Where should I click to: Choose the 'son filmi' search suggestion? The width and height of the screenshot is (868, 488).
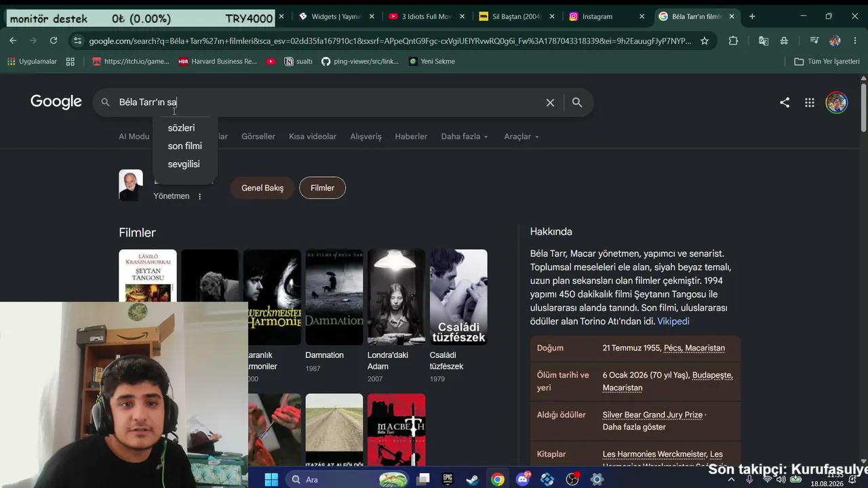[185, 146]
